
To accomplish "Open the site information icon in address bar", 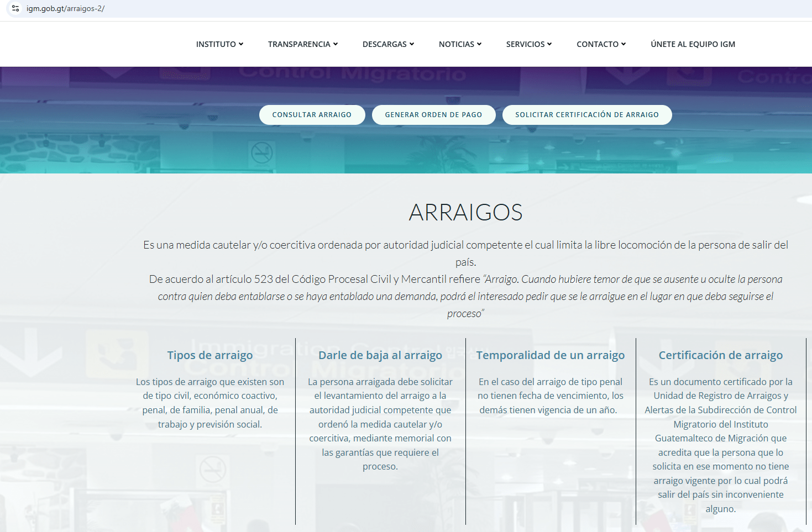I will (15, 8).
